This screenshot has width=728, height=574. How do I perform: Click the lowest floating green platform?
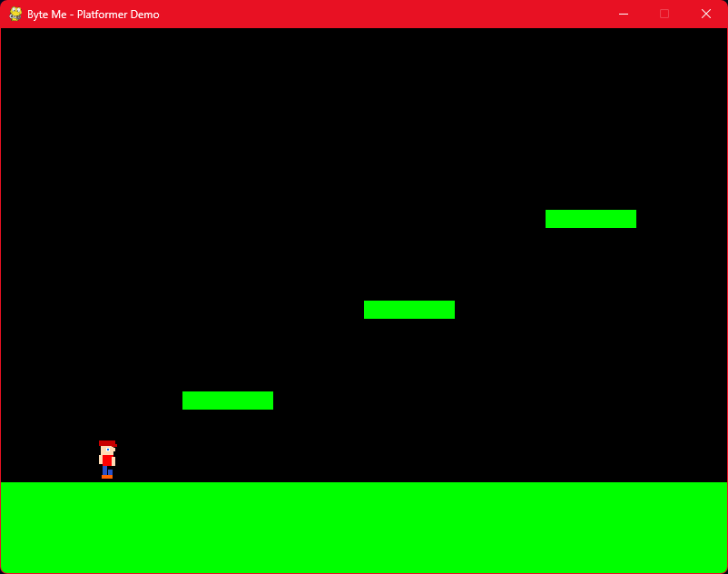[228, 401]
